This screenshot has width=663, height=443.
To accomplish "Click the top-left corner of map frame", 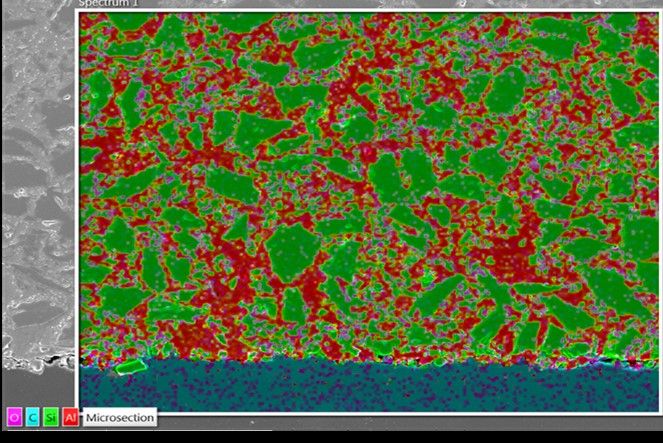I will [78, 11].
